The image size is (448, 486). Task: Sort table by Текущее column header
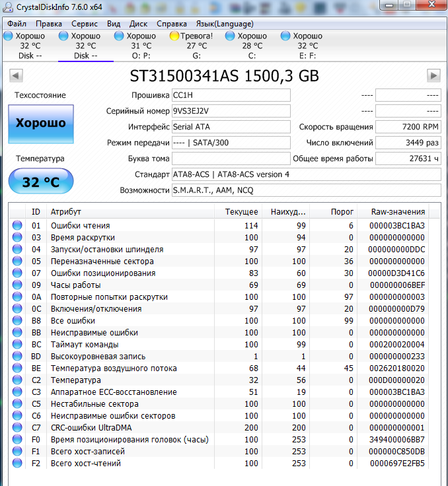point(239,212)
